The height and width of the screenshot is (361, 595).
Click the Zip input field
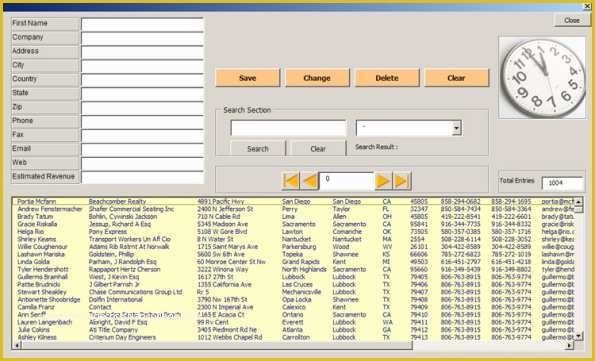pos(142,108)
